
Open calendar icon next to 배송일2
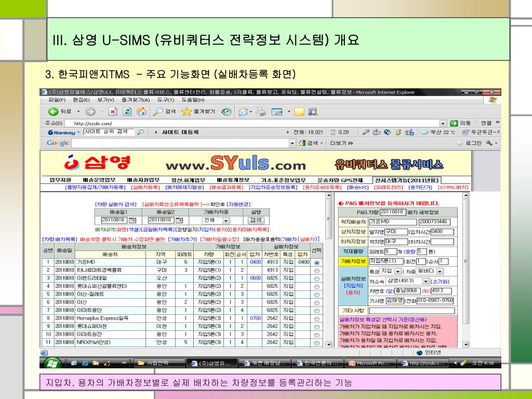point(179,220)
